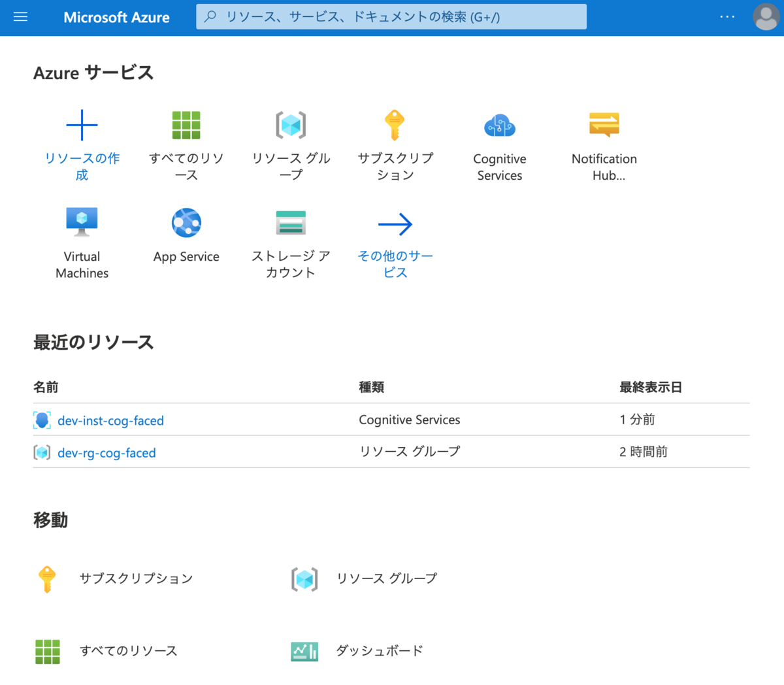This screenshot has width=784, height=685.
Task: Click the face icon beside dev-inst-cog-faced
Action: pyautogui.click(x=42, y=420)
